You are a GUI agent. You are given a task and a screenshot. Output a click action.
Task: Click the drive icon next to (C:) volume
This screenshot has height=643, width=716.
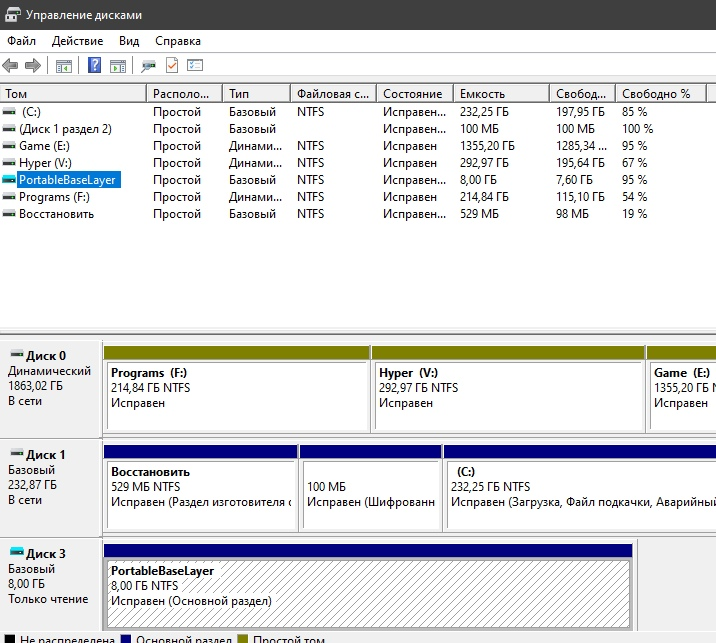coord(9,111)
